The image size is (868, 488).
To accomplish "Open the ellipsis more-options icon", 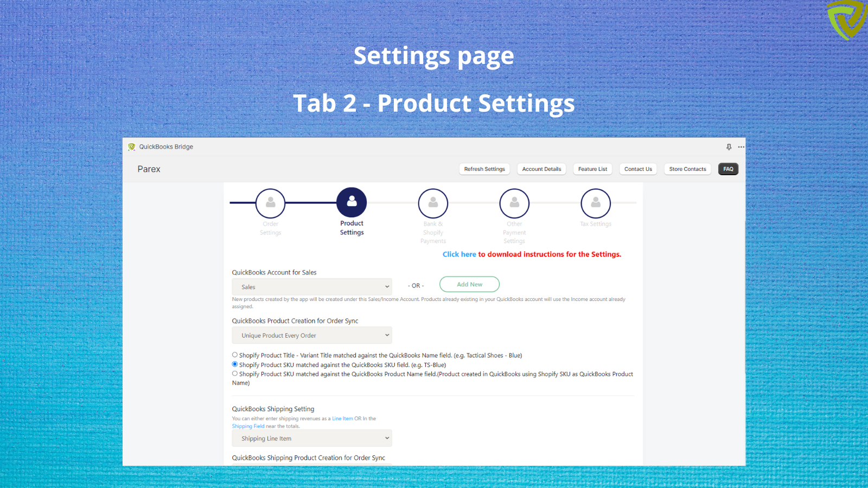I will point(741,146).
